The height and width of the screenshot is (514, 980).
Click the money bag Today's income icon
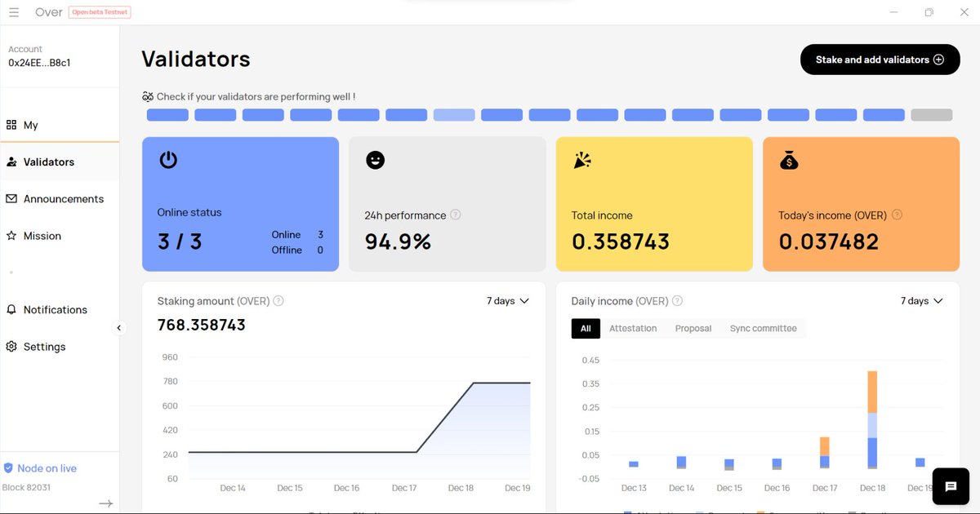tap(789, 160)
